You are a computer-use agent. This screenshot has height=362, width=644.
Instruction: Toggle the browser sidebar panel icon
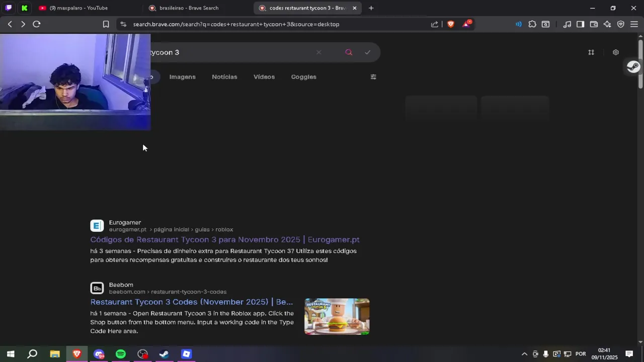coord(580,24)
